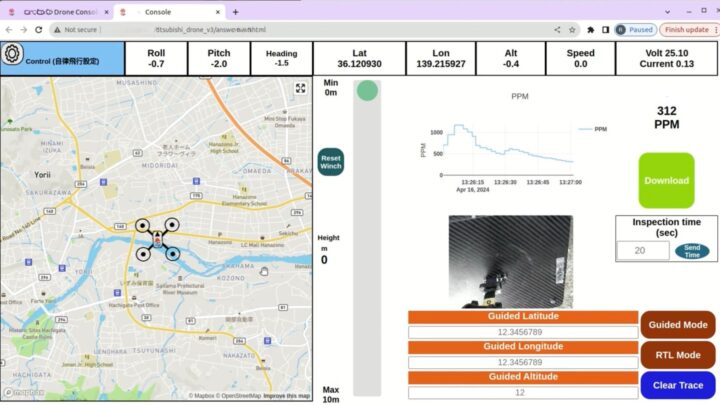720x405 pixels.
Task: Click the Send Time button
Action: [692, 251]
